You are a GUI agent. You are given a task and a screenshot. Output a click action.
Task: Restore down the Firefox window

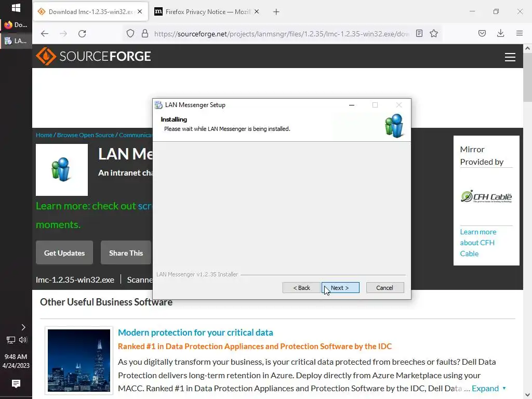click(496, 11)
